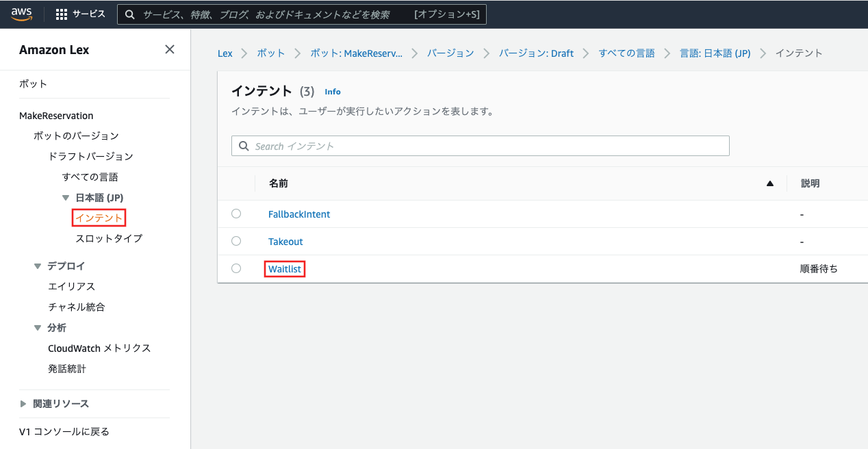The image size is (868, 449).
Task: Open the FallbackIntent intent link
Action: tap(299, 214)
